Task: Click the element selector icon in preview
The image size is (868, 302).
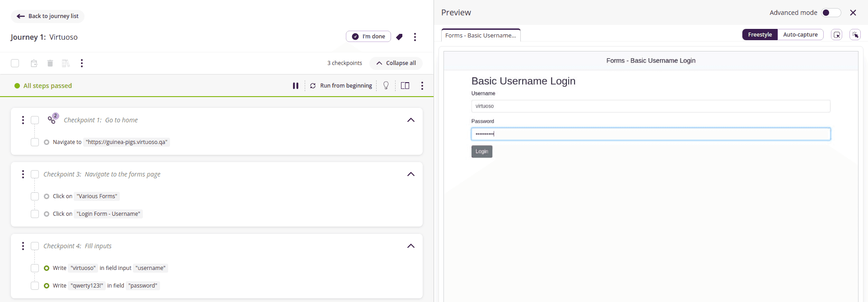Action: pos(837,35)
